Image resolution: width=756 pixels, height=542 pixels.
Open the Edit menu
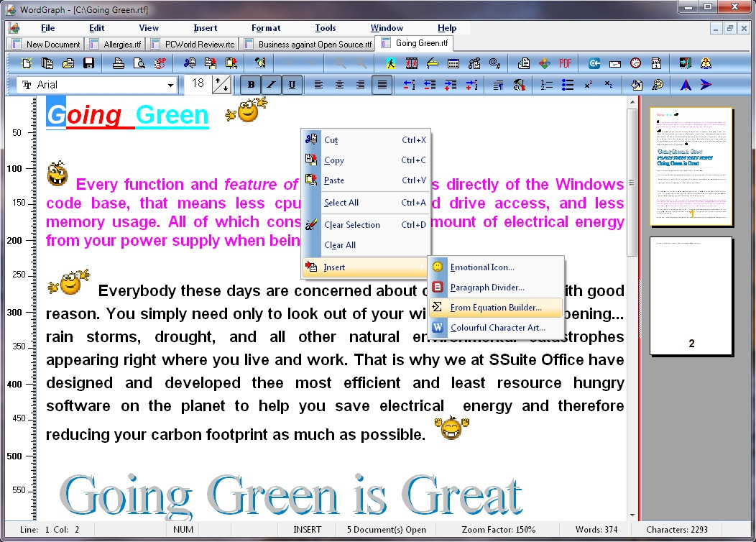coord(96,28)
